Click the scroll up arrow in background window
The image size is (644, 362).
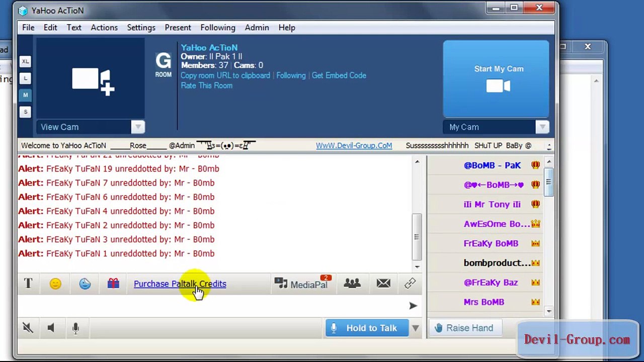click(x=596, y=80)
